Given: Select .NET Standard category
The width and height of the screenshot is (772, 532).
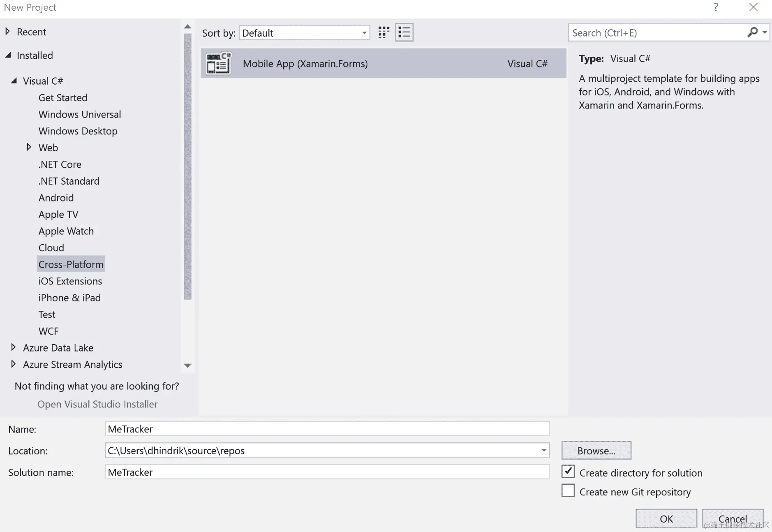Looking at the screenshot, I should click(x=69, y=181).
